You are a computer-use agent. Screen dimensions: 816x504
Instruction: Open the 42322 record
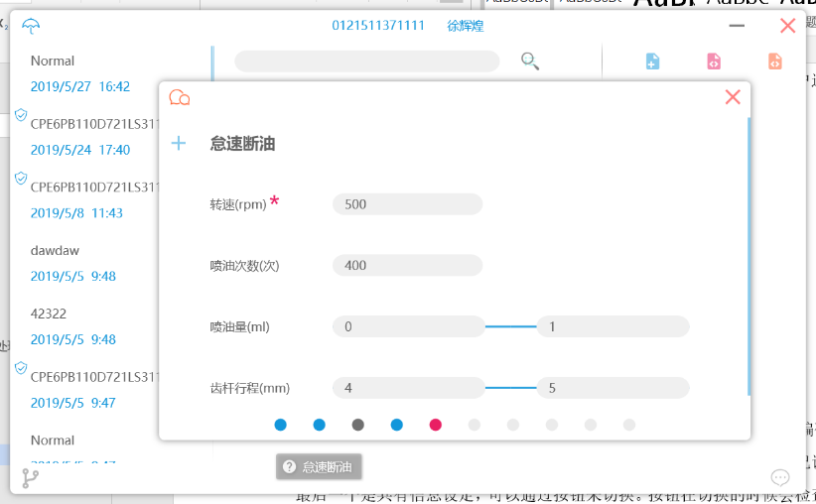(x=49, y=314)
